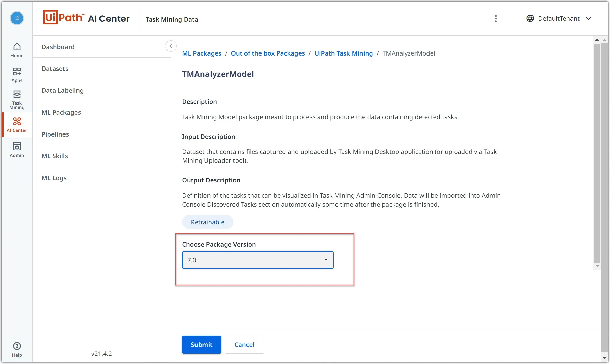
Task: Open the Datasets menu item
Action: point(102,69)
